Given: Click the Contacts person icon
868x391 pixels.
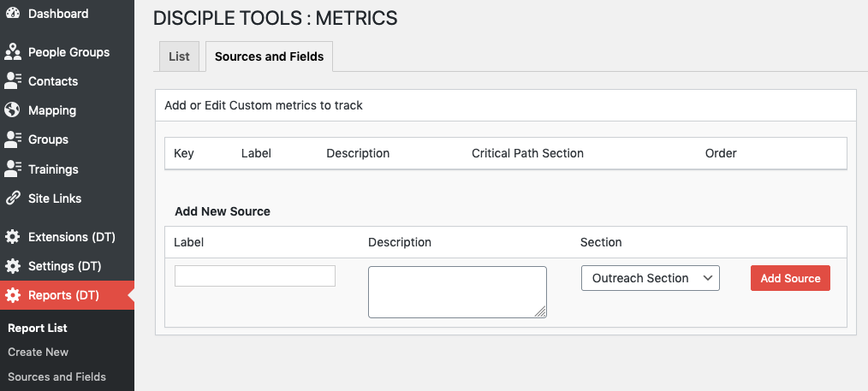Looking at the screenshot, I should [12, 80].
